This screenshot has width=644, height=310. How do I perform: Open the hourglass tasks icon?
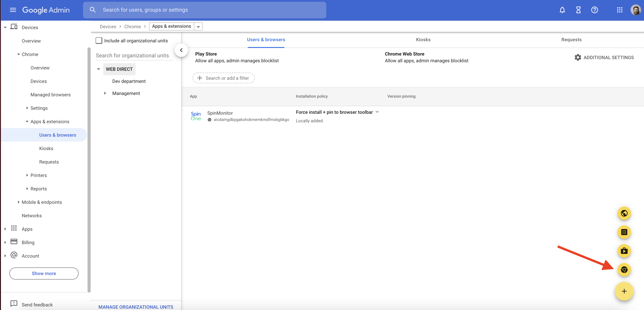tap(578, 10)
